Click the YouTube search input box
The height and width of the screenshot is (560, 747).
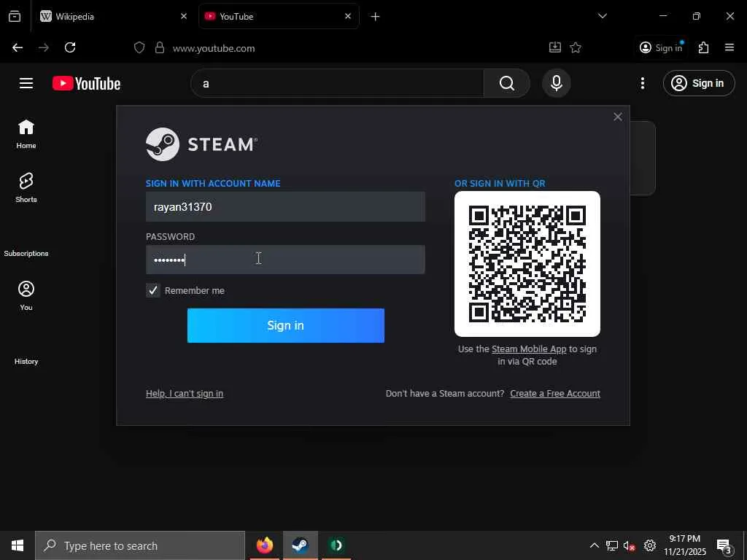point(337,83)
